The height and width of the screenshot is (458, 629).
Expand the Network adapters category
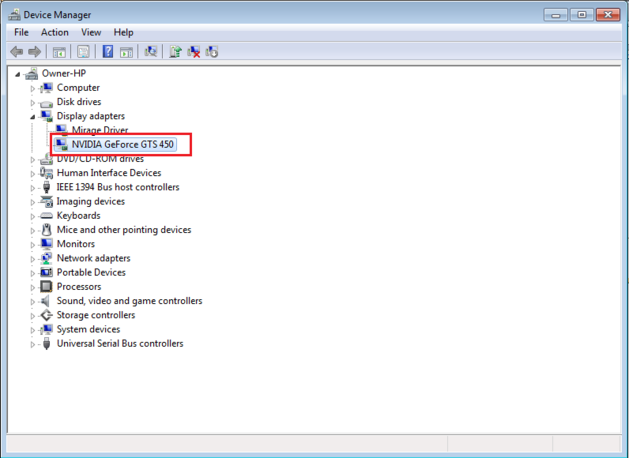(x=33, y=258)
